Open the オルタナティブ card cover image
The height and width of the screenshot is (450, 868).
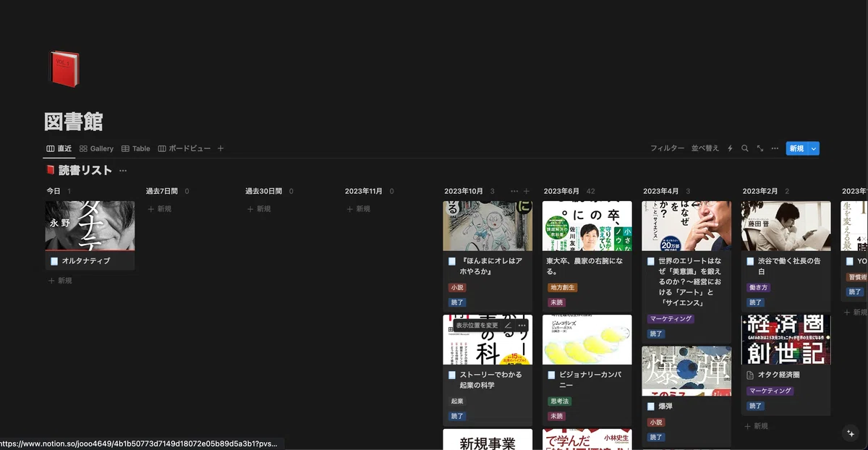(90, 226)
